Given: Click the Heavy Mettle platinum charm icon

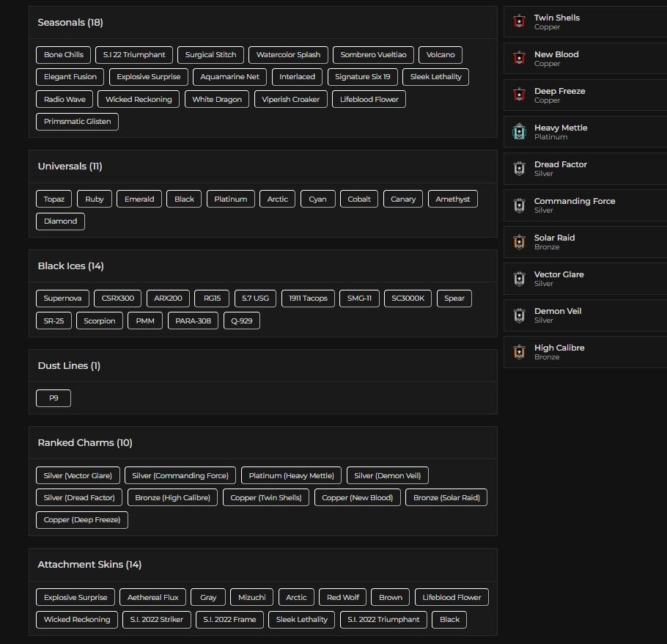Looking at the screenshot, I should click(519, 131).
